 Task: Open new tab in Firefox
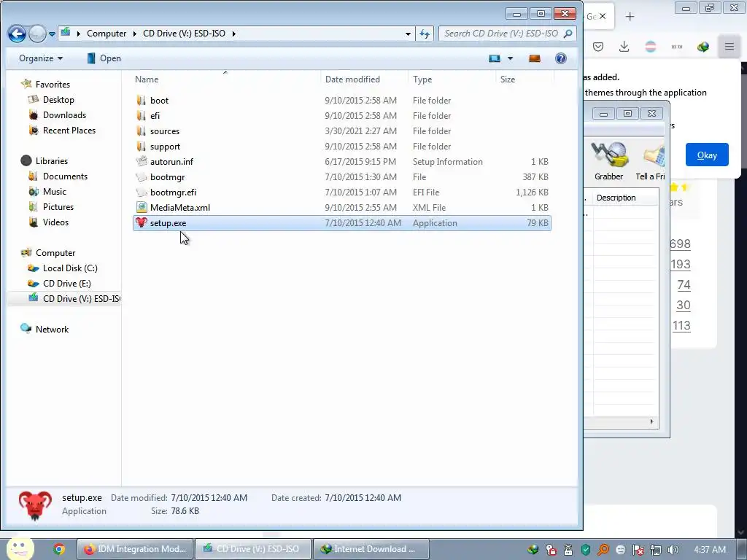630,17
